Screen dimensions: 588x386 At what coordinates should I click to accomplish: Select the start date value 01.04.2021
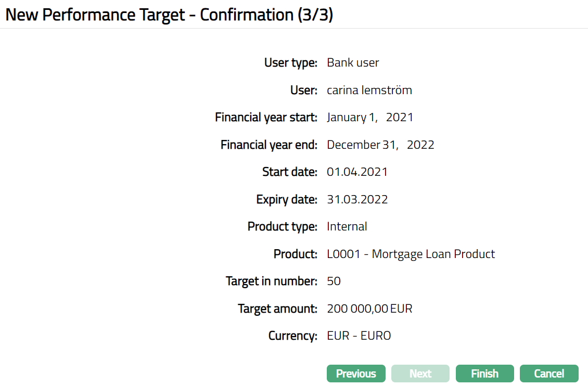[357, 172]
